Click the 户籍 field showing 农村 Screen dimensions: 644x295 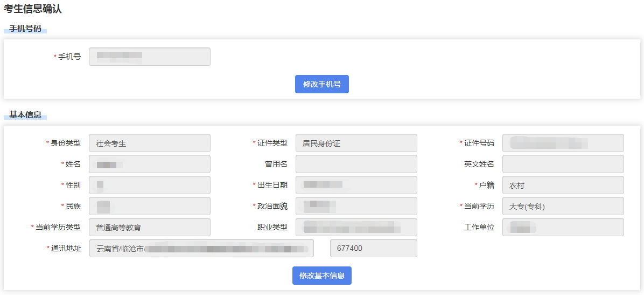(563, 186)
